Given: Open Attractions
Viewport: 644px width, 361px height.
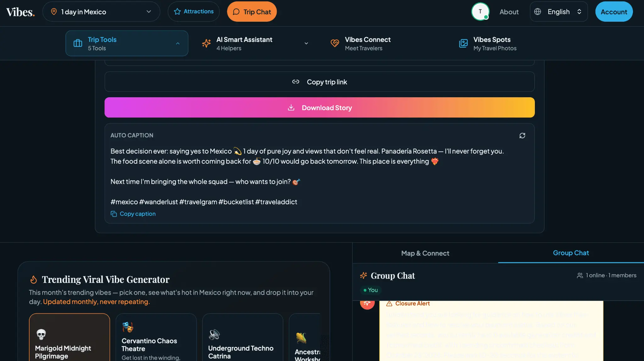Looking at the screenshot, I should (193, 12).
